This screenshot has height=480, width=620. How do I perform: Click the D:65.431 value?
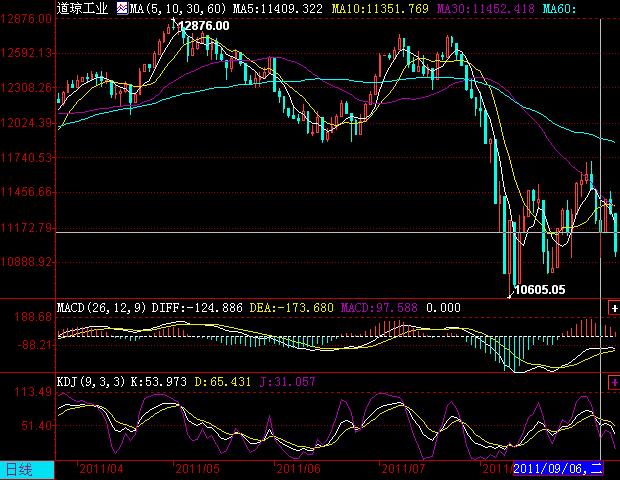(x=223, y=382)
